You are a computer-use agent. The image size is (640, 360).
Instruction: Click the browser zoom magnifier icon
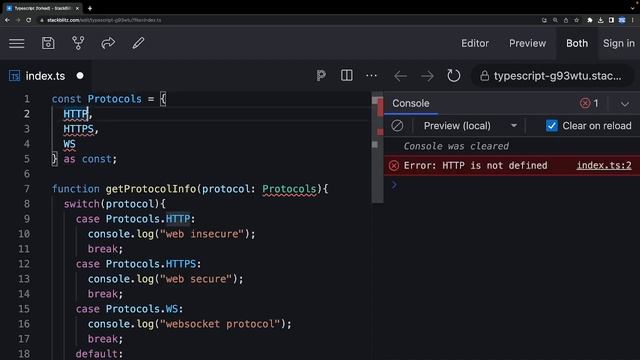click(x=555, y=20)
